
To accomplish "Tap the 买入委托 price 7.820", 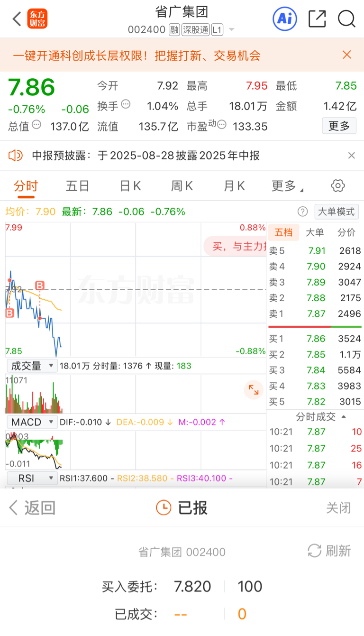I will pyautogui.click(x=192, y=586).
